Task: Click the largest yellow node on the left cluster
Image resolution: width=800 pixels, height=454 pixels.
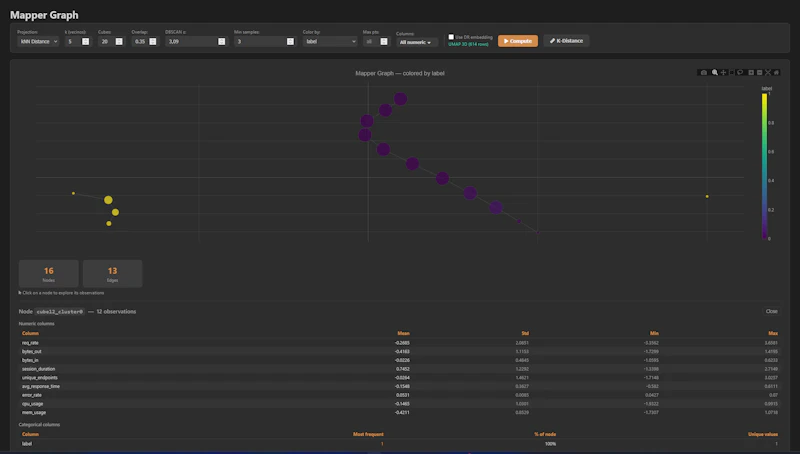Action: pyautogui.click(x=108, y=200)
